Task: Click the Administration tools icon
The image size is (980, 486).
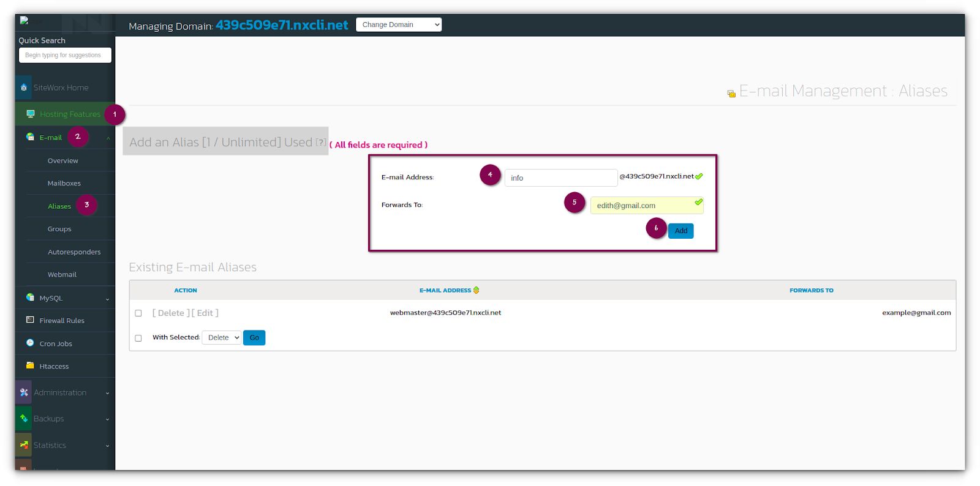Action: [x=24, y=392]
